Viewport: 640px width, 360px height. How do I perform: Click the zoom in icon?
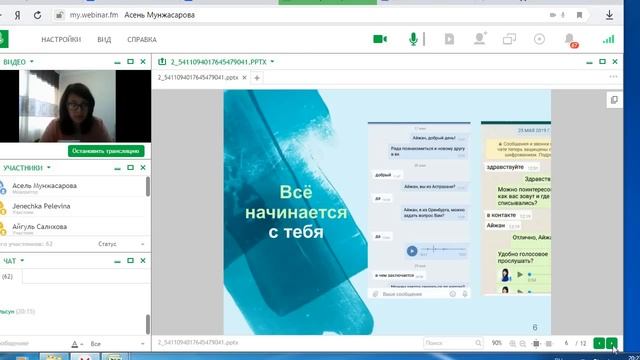512,344
